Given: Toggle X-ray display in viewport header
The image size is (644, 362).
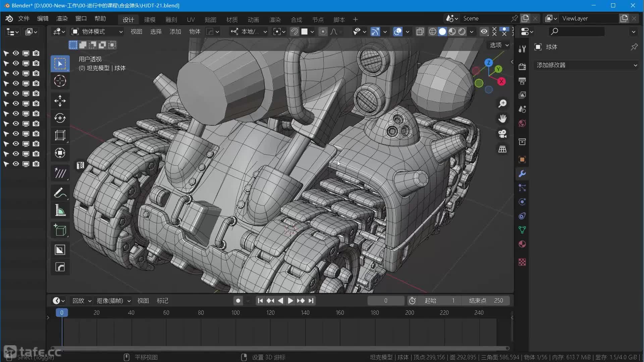Looking at the screenshot, I should pos(420,32).
